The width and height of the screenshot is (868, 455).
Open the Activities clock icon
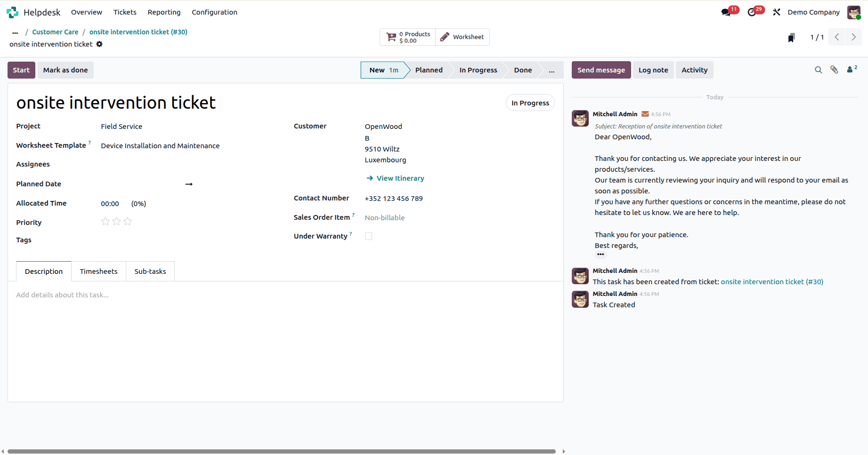coord(752,11)
